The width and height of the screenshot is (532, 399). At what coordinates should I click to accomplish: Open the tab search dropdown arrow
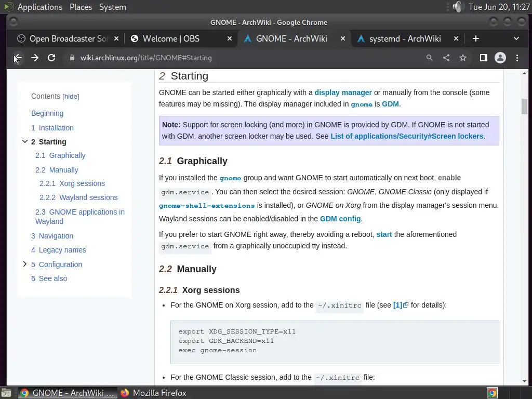coord(516,38)
